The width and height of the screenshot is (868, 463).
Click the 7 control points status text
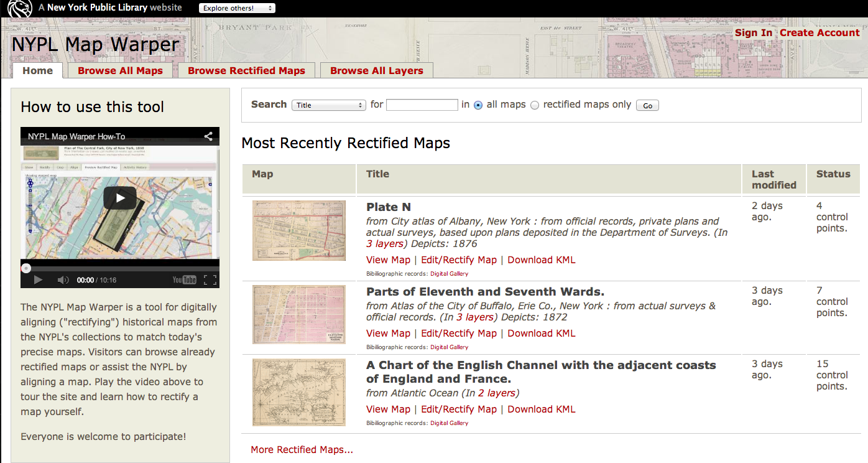tap(832, 302)
